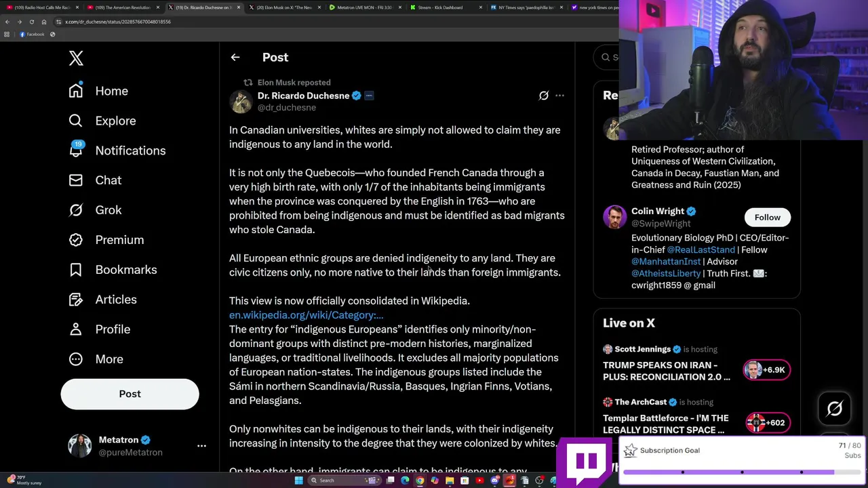Close the Dr. Ricardo Duchesne tab
The width and height of the screenshot is (868, 488).
pyautogui.click(x=238, y=7)
